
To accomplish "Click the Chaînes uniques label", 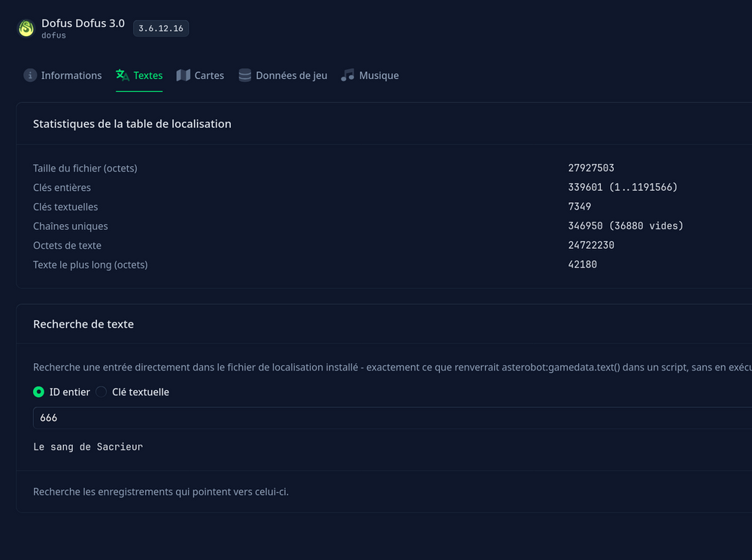I will coord(71,226).
